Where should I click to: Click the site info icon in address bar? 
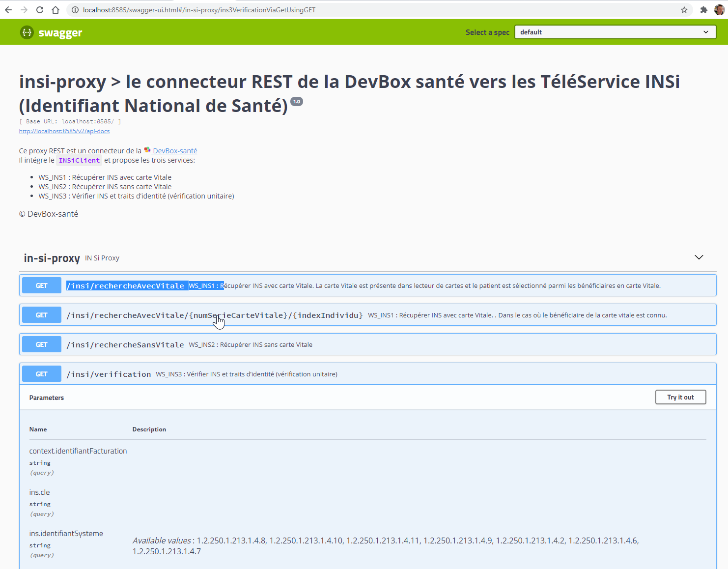(x=75, y=10)
